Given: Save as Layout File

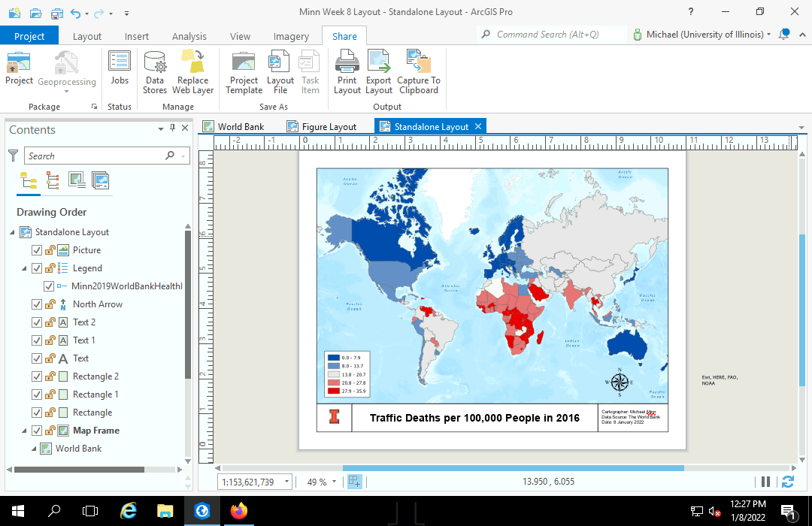Looking at the screenshot, I should pyautogui.click(x=280, y=72).
